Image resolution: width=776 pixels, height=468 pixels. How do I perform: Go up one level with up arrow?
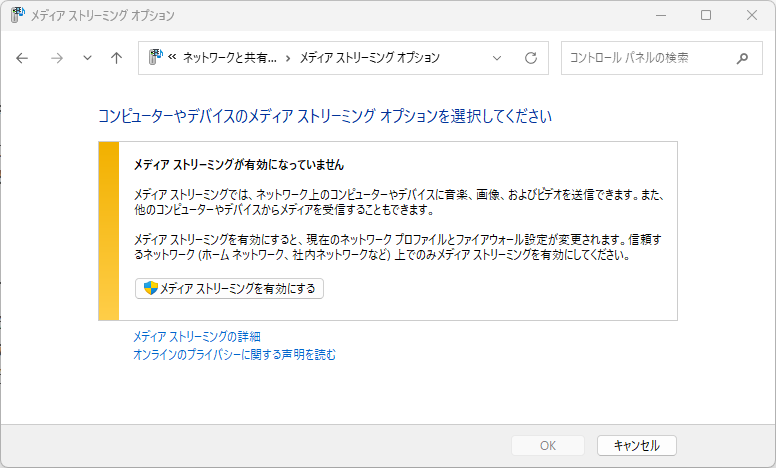coord(116,58)
